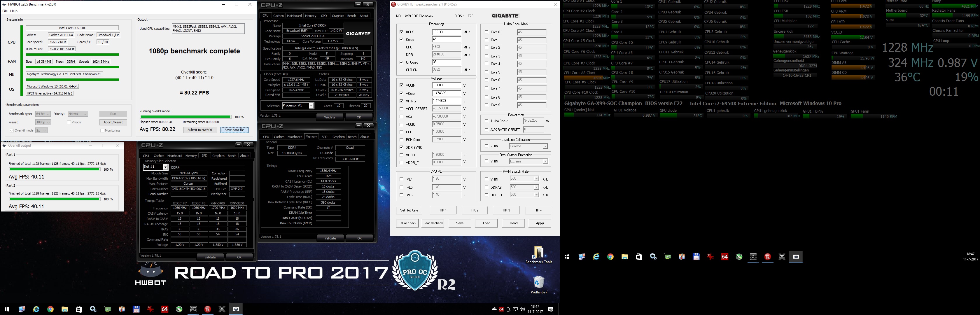Click the AIDA64 icon in the system tray
980x315 pixels.
(x=501, y=309)
